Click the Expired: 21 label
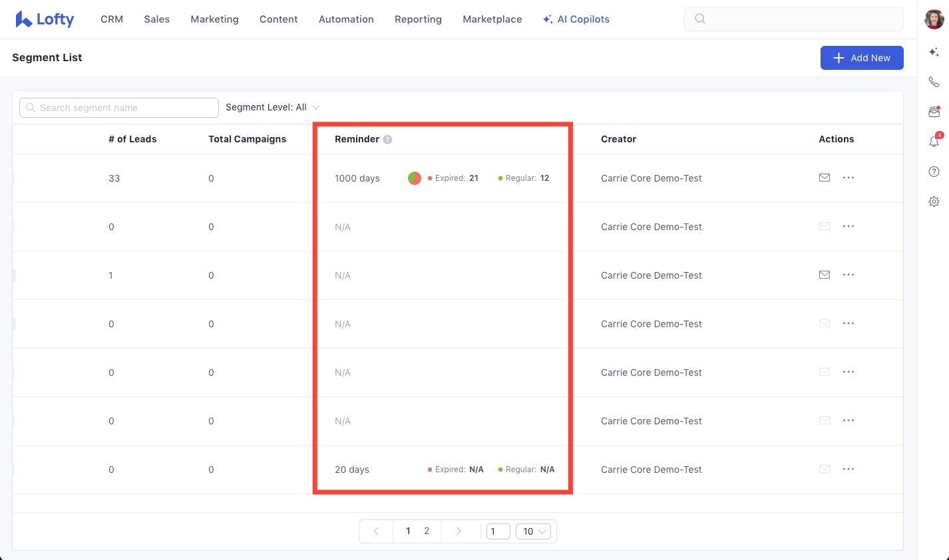This screenshot has width=949, height=560. click(453, 178)
